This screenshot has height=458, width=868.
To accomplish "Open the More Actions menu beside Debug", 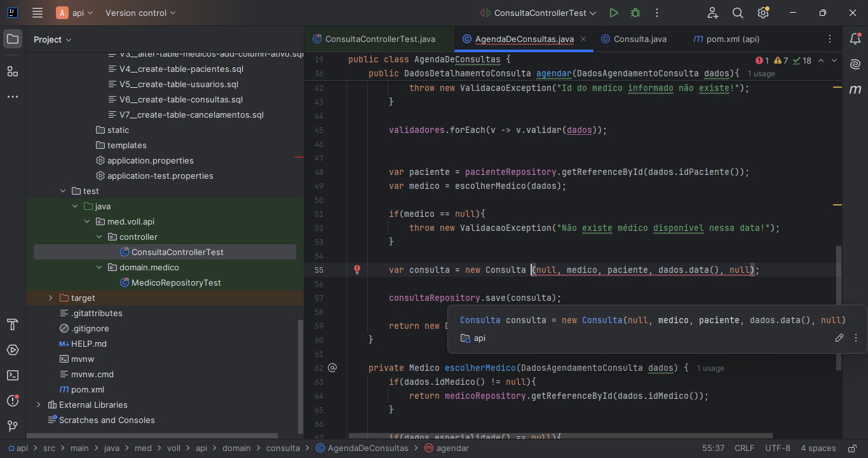I will pos(657,13).
